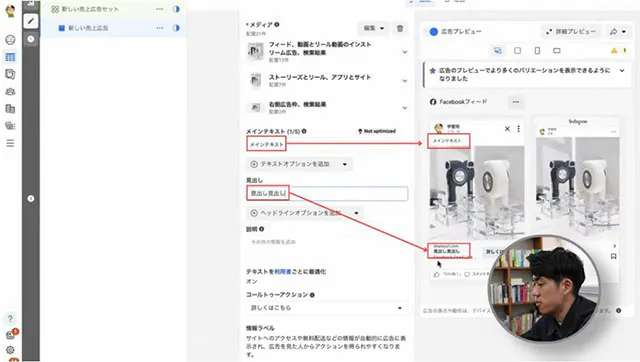The width and height of the screenshot is (640, 362).
Task: Toggle status of 新しい売上広告
Action: (176, 28)
